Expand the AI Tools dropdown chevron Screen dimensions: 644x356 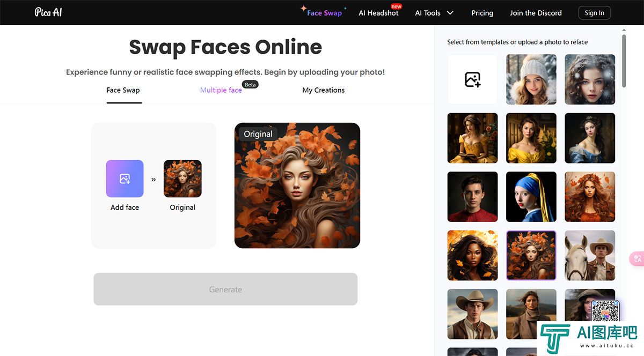point(450,13)
